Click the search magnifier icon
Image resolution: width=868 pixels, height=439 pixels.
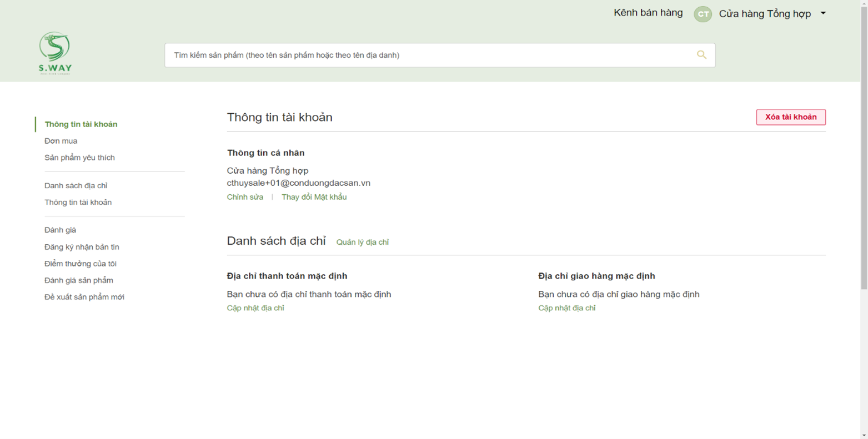pos(701,55)
